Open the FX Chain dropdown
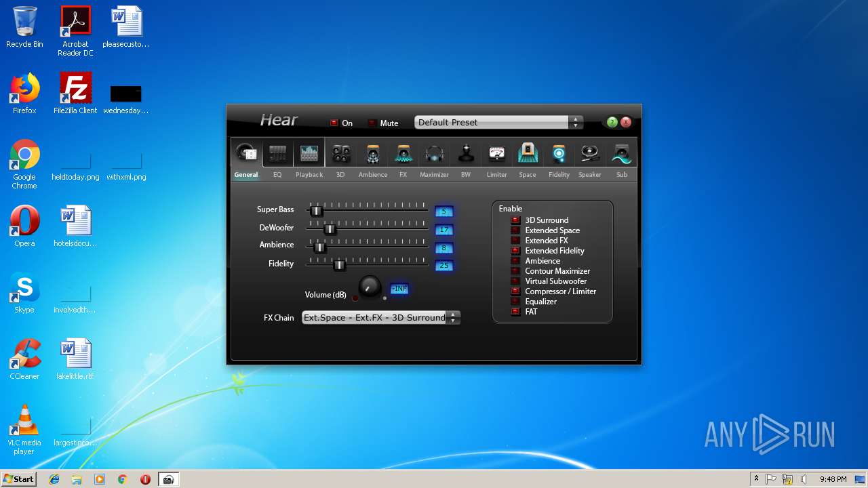The image size is (868, 488). [x=381, y=317]
